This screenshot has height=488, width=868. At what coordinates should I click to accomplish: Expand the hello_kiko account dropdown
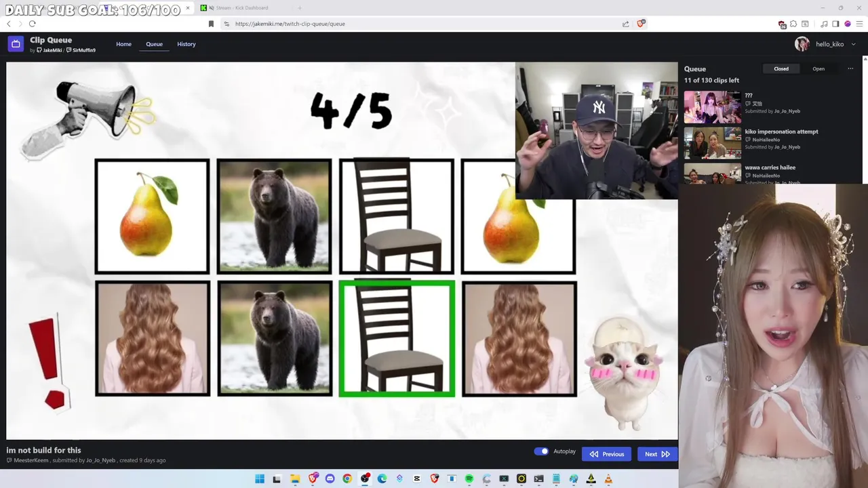tap(853, 44)
